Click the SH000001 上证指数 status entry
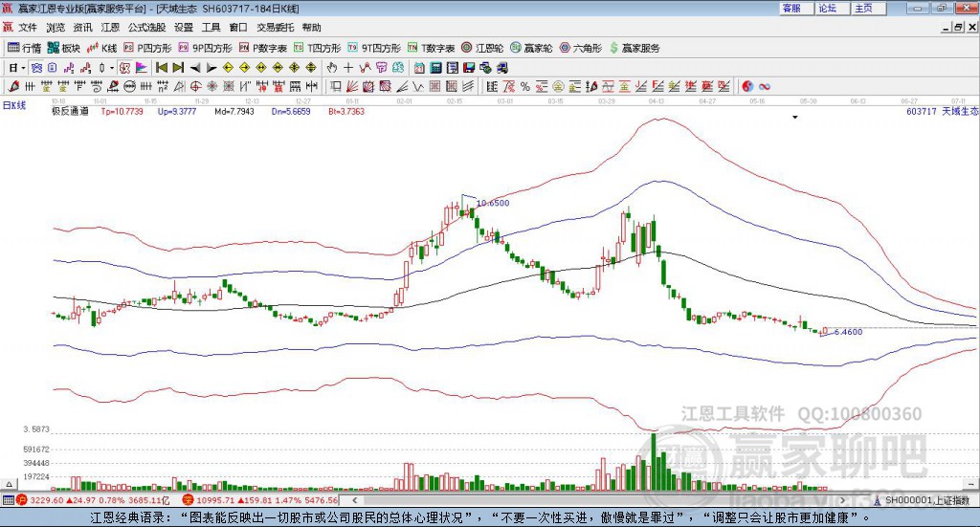Viewport: 980px width, 527px height. coord(922,500)
